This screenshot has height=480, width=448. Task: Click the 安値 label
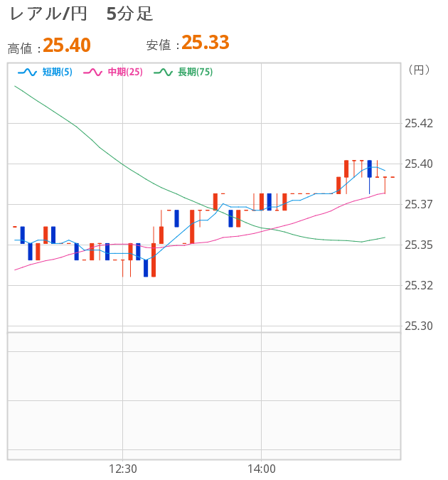coord(159,46)
